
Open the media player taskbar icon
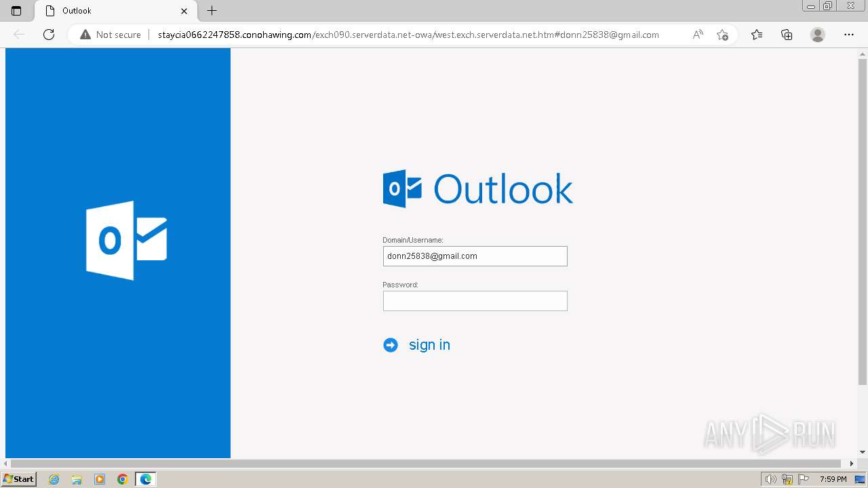[x=100, y=479]
